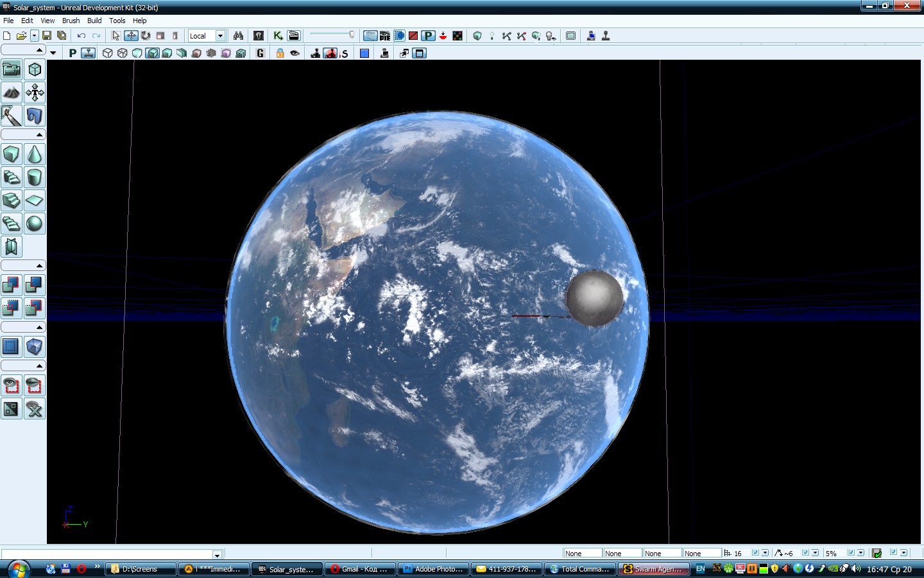
Task: Toggle the viewport eye show flags
Action: click(x=295, y=53)
